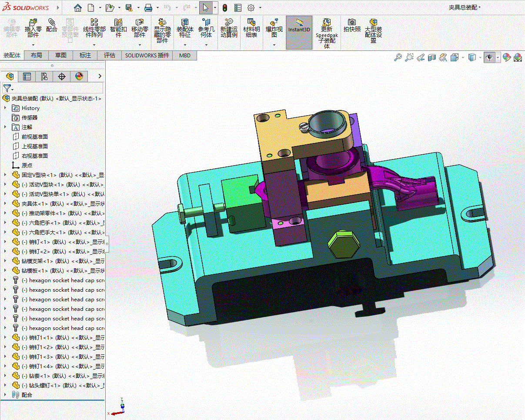Toggle the Instant3D button
The height and width of the screenshot is (420, 525).
pyautogui.click(x=299, y=32)
